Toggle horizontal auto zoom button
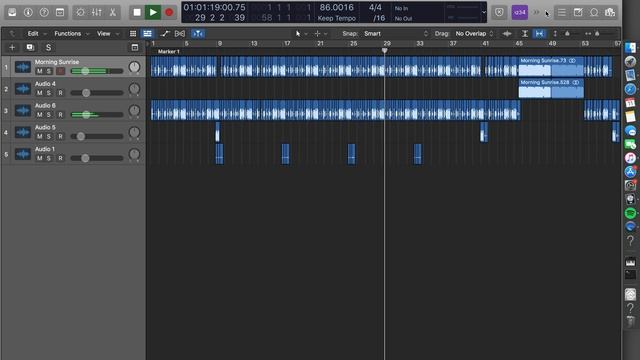The width and height of the screenshot is (640, 360). pos(540,33)
